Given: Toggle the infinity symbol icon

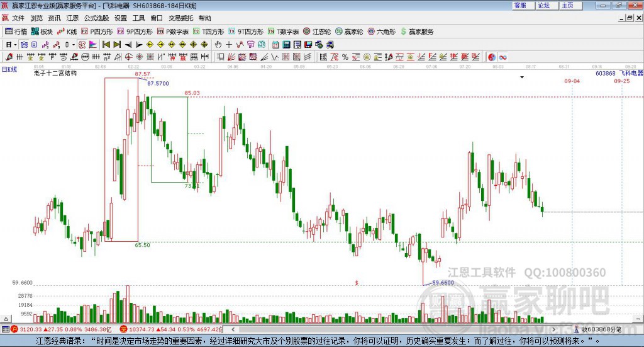Looking at the screenshot, I should 502,57.
